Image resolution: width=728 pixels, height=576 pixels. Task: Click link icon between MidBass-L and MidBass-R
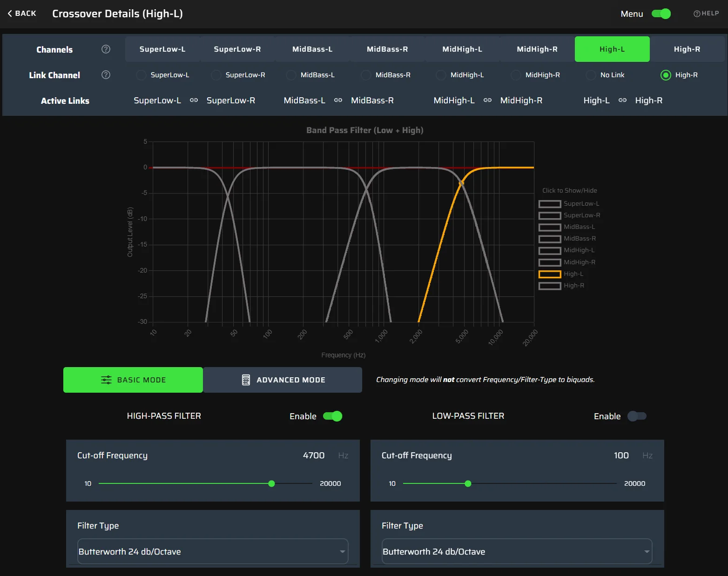coord(338,100)
